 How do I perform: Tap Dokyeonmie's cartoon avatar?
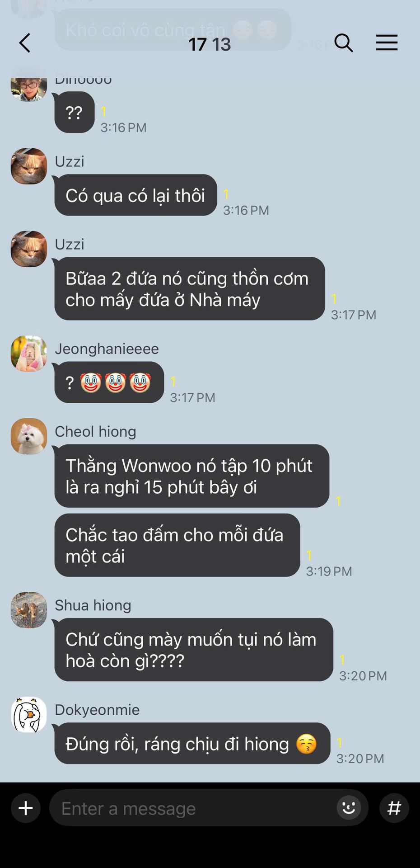[29, 714]
